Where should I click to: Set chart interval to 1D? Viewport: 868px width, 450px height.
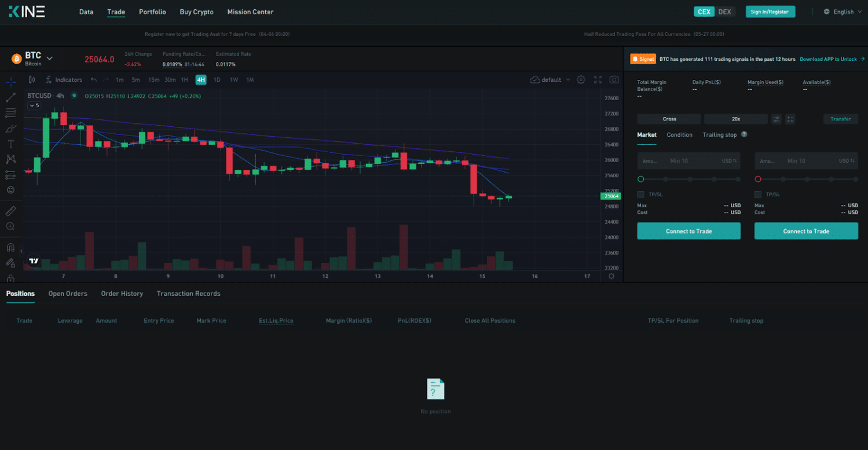click(x=217, y=80)
